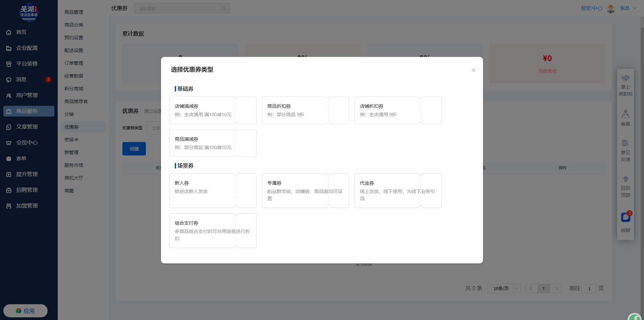Open the 消息 menu item
644x320 pixels.
click(21, 80)
